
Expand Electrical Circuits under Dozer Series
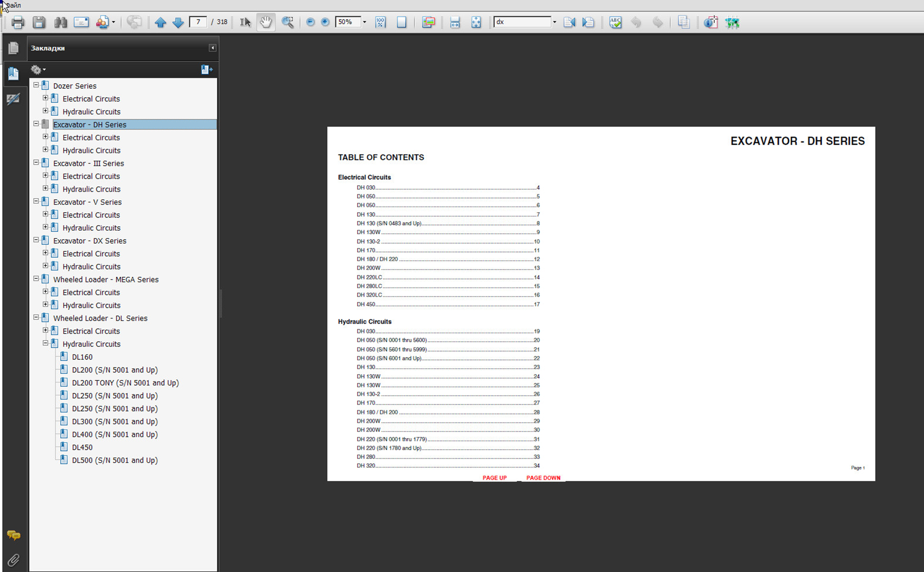point(46,98)
